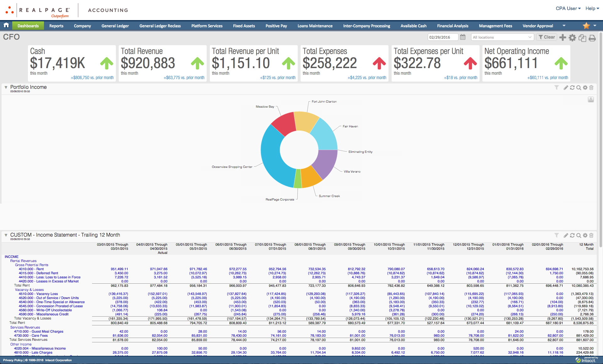Image resolution: width=603 pixels, height=364 pixels.
Task: Open the calendar date picker icon
Action: (x=463, y=37)
